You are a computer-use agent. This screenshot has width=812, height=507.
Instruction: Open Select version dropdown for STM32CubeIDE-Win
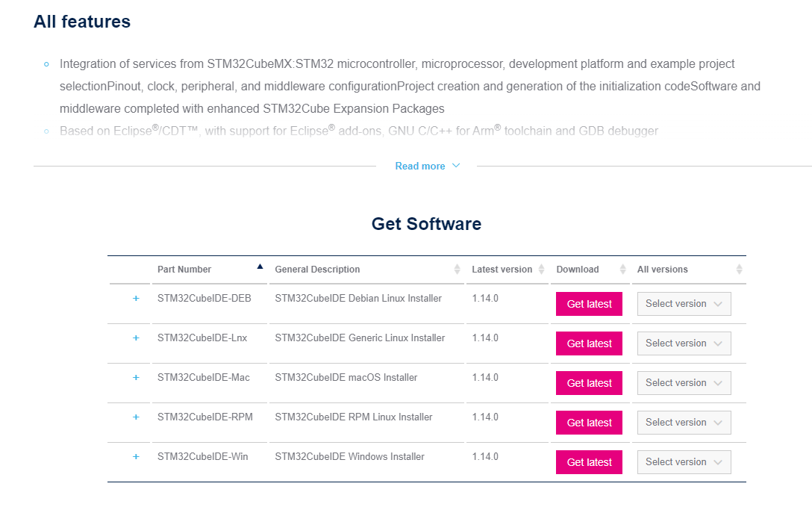point(684,462)
